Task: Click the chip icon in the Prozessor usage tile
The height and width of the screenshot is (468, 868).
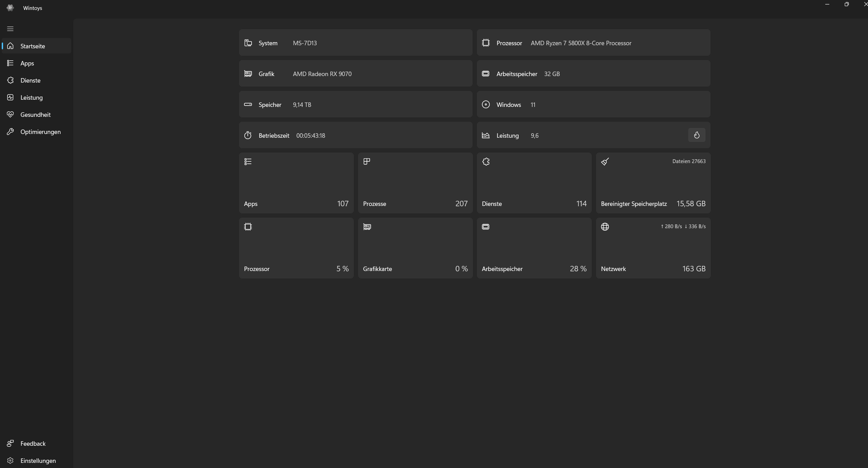Action: click(x=248, y=227)
